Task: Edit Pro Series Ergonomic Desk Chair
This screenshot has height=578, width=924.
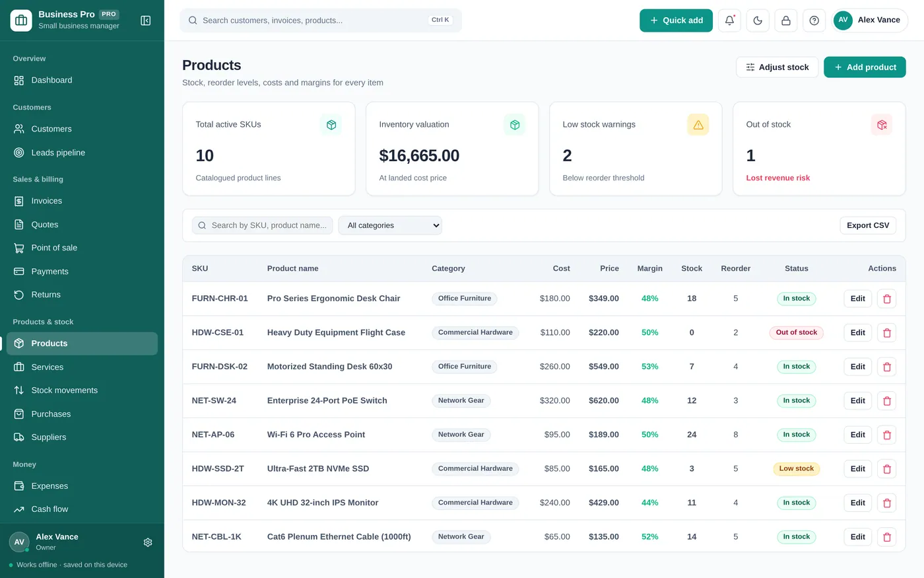Action: (x=857, y=299)
